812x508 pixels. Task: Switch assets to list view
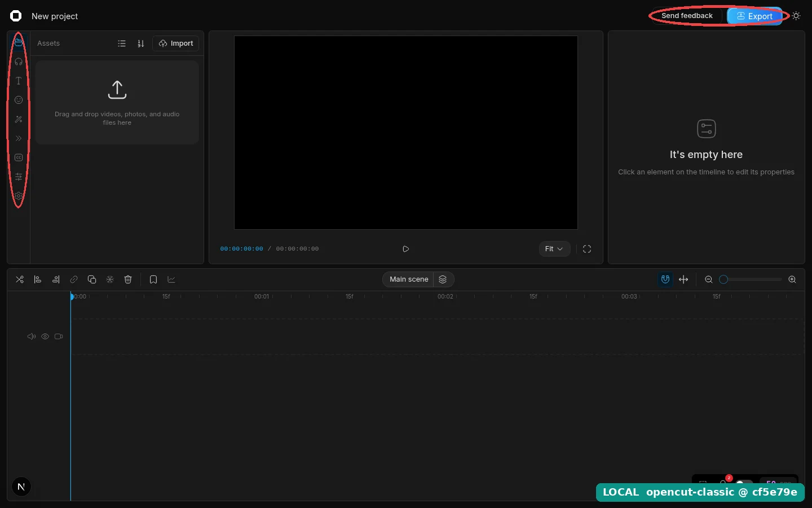[x=122, y=43]
